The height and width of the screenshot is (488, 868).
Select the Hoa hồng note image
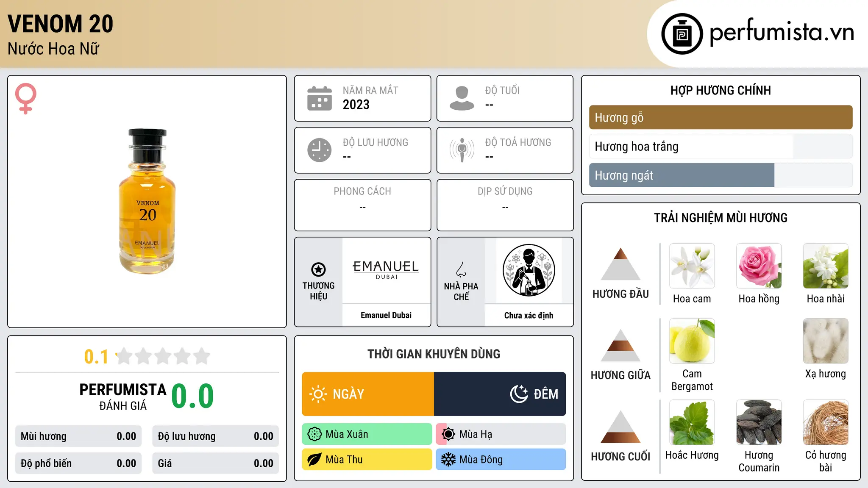coord(759,266)
